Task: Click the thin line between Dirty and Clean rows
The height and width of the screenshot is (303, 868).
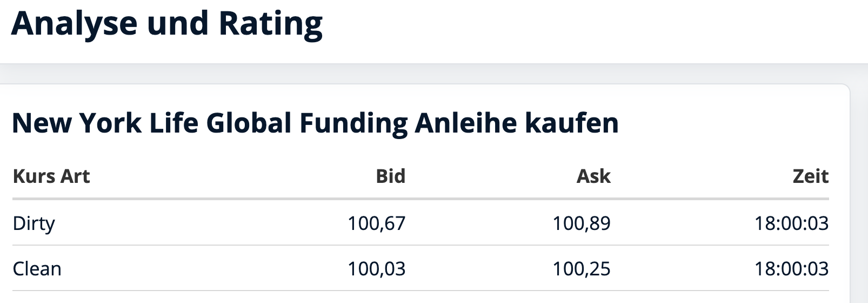Action: point(420,245)
